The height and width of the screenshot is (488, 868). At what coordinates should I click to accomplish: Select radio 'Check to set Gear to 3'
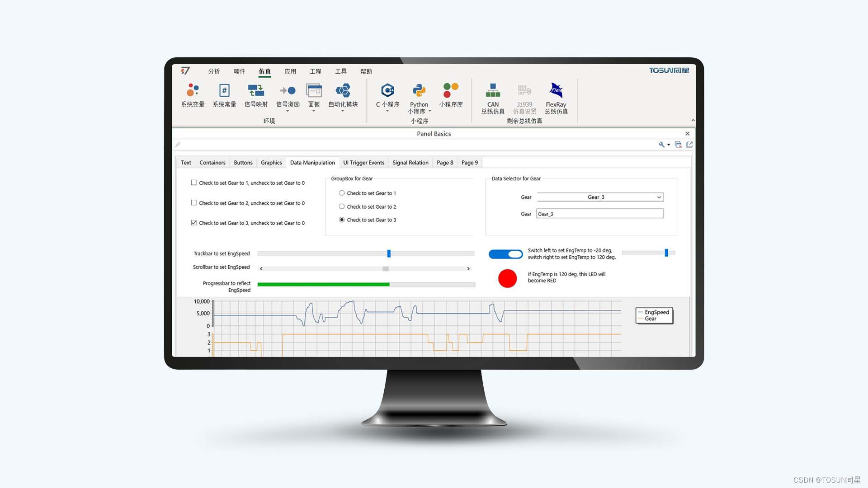pos(342,220)
